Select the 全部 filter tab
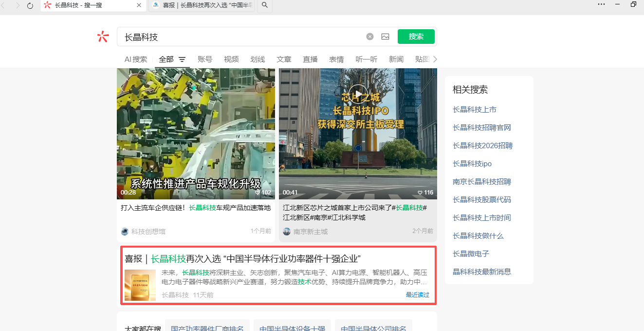Screen dimensions: 644x331 point(166,59)
